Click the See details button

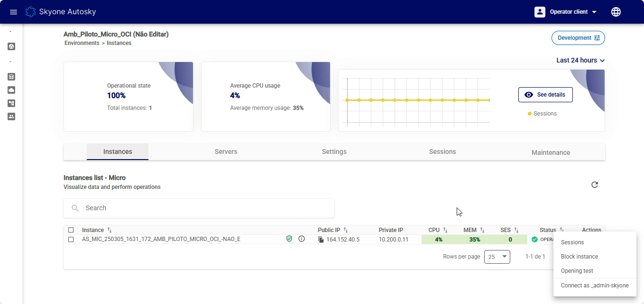click(x=545, y=95)
